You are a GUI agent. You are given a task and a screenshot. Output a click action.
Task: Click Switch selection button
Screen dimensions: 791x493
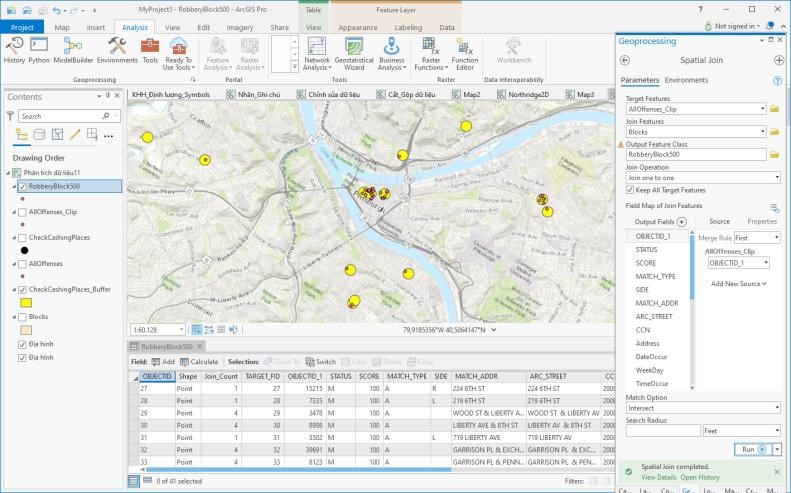coord(321,362)
